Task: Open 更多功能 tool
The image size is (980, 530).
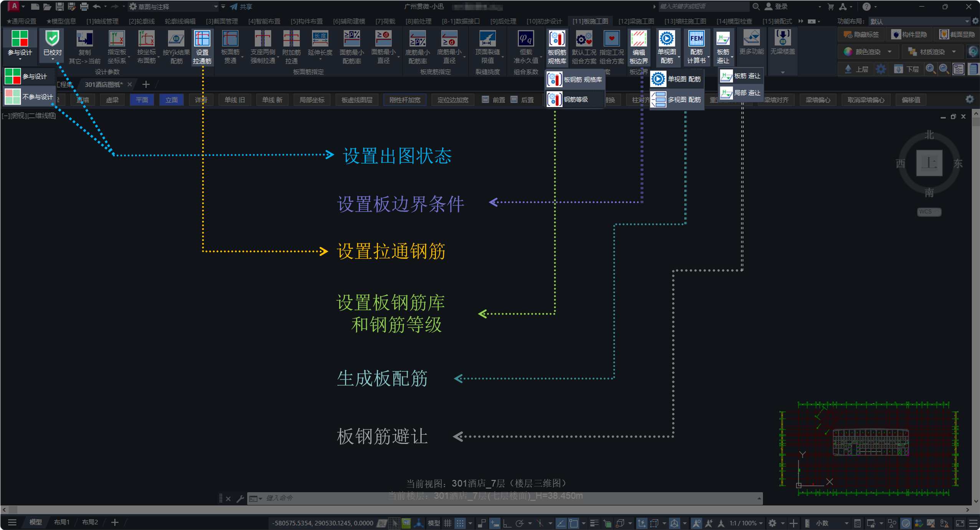Action: point(751,42)
